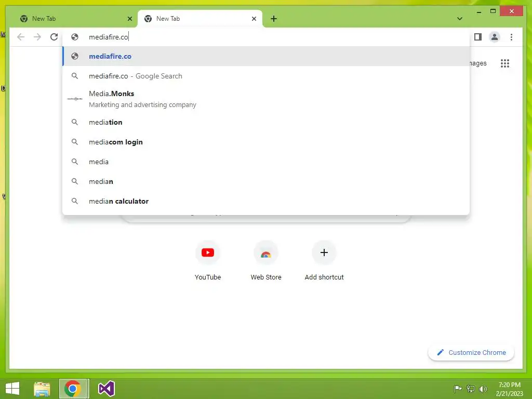
Task: Choose mediafire.co Google Search suggestion
Action: pos(266,76)
